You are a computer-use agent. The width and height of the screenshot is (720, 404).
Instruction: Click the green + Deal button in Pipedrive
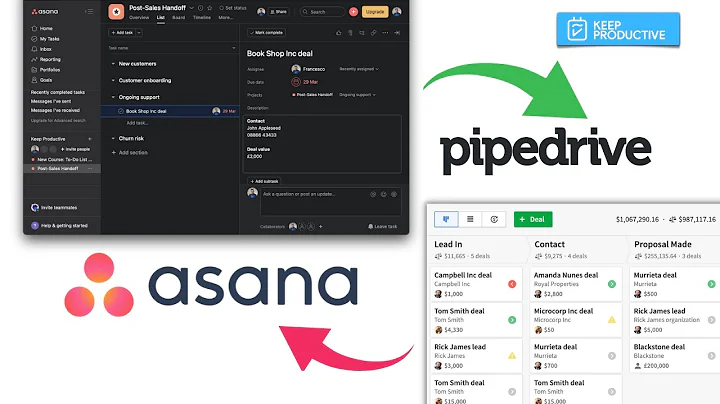click(533, 219)
